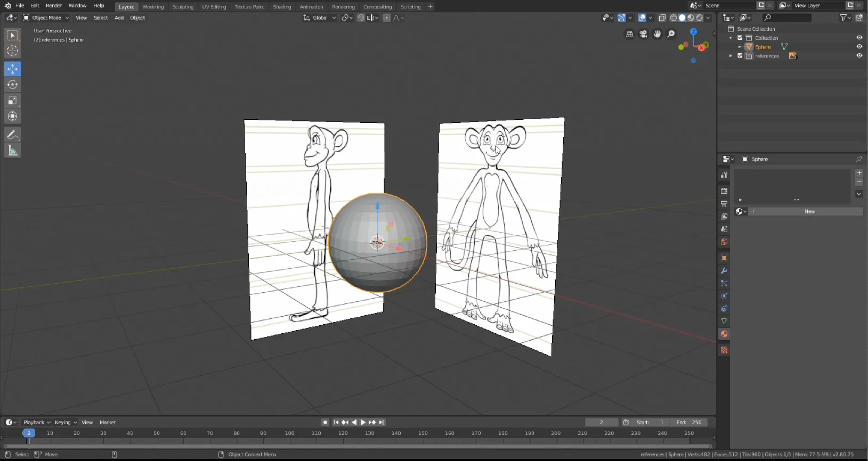Toggle the camera view icon
Image resolution: width=868 pixels, height=461 pixels.
(x=644, y=34)
